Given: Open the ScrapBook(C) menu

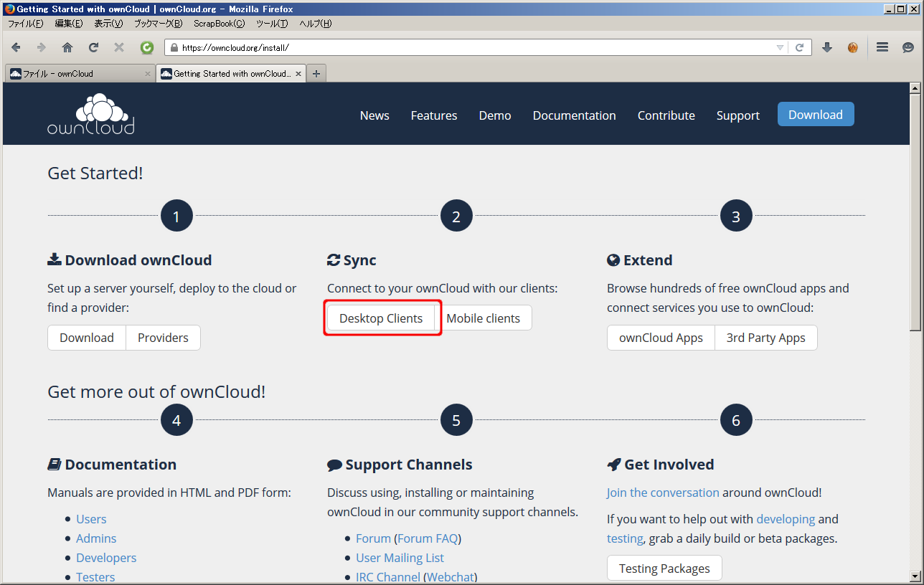Looking at the screenshot, I should pos(219,23).
